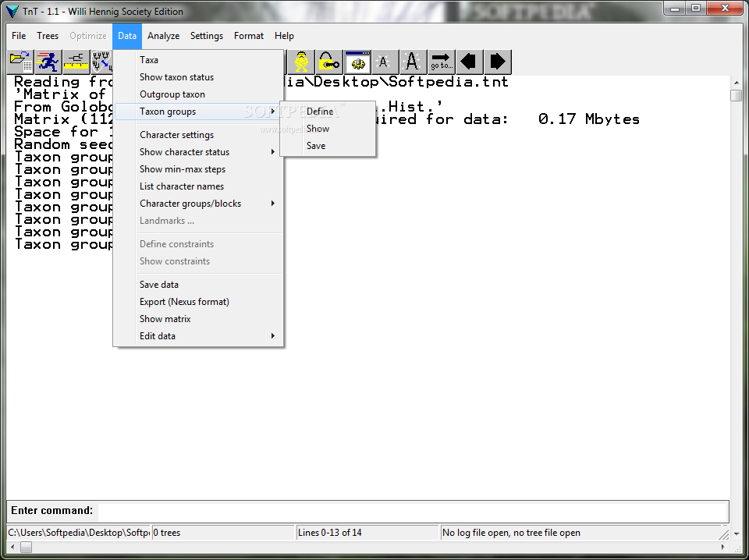Choose Show in Taxon groups submenu

[328, 129]
